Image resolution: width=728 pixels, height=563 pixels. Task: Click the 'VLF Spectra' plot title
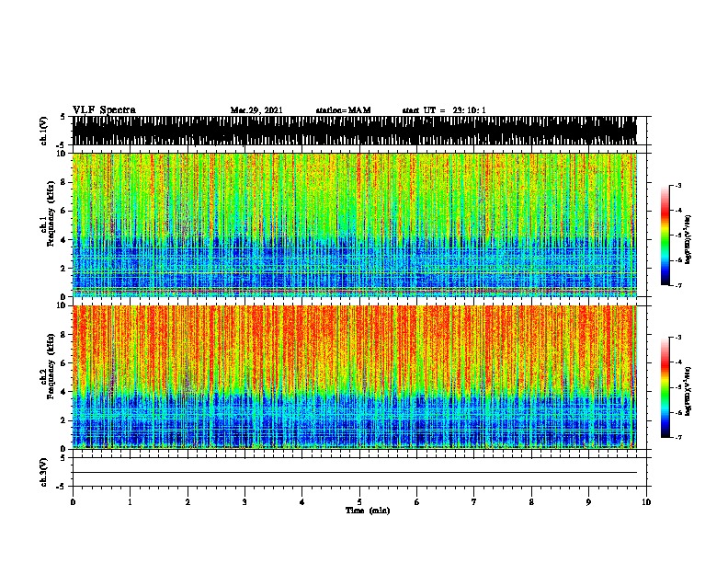tap(104, 110)
